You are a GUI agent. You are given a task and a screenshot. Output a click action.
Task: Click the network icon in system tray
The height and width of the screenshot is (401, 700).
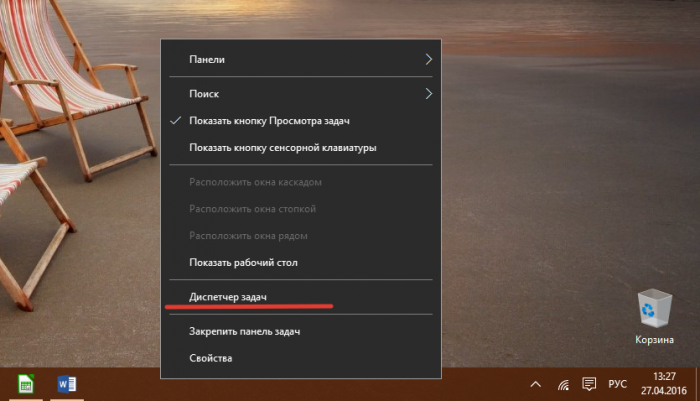[x=563, y=384]
